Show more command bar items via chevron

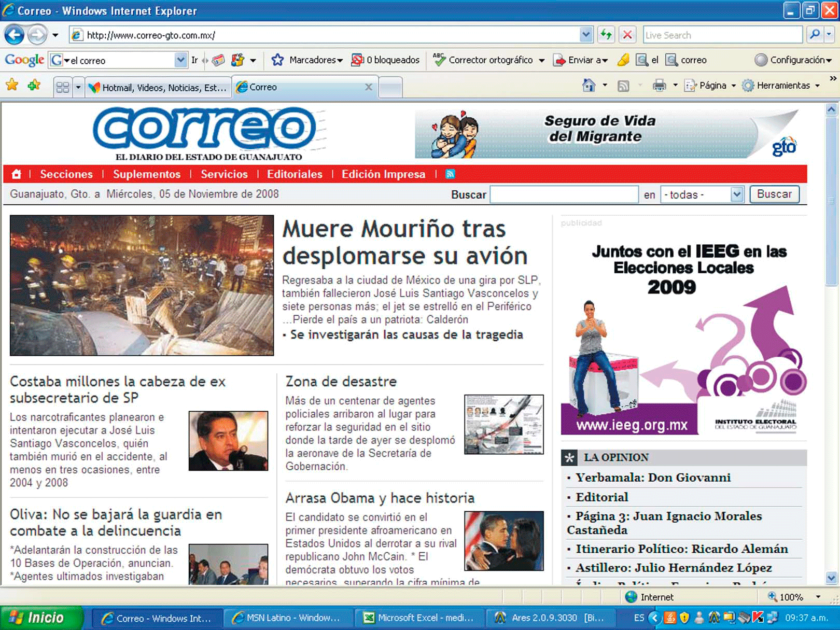coord(833,78)
